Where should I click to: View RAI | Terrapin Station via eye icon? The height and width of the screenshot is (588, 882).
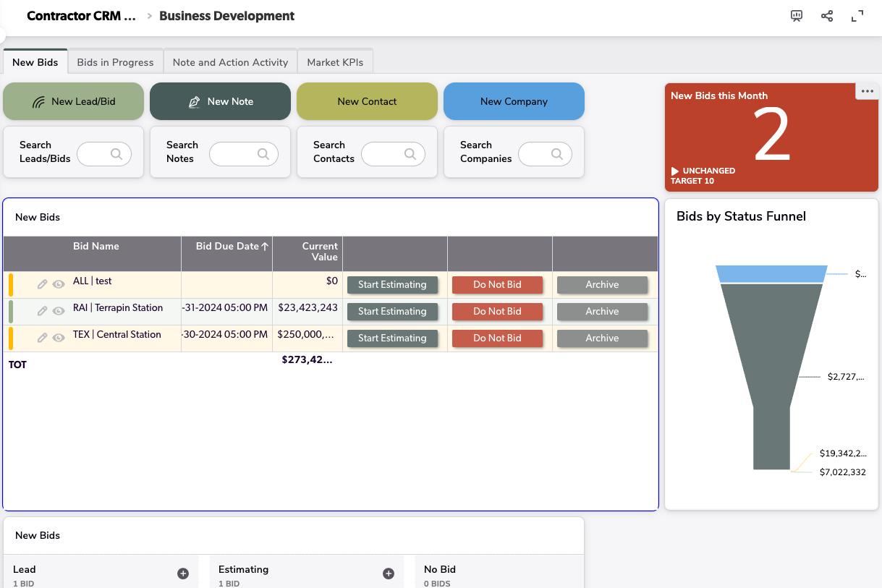[58, 311]
